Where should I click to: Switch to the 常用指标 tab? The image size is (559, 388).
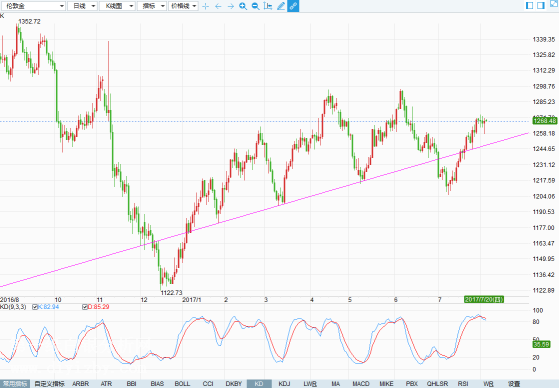[x=15, y=384]
